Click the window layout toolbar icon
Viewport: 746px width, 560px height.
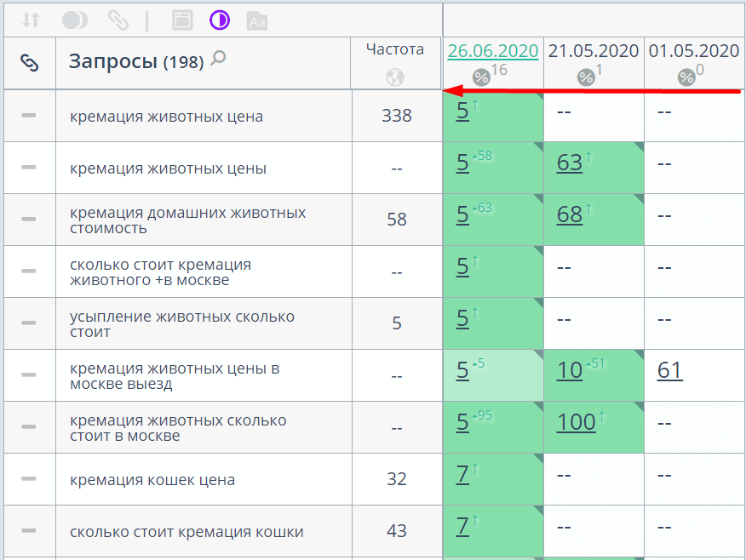point(182,20)
